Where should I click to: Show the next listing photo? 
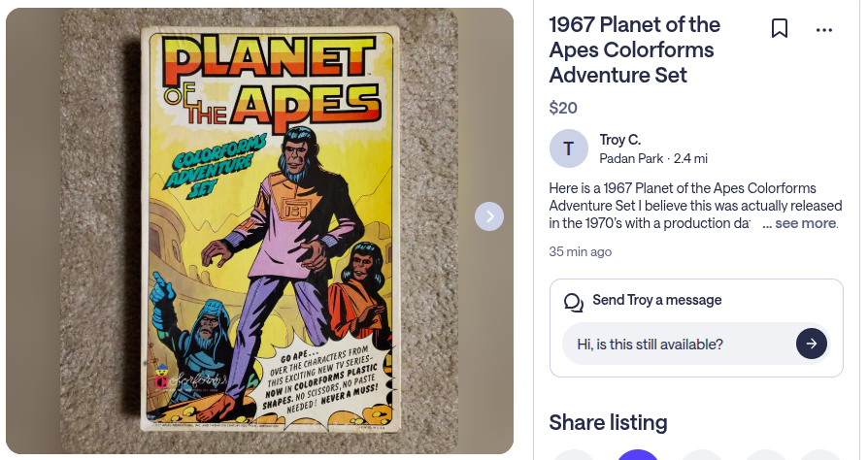coord(489,216)
